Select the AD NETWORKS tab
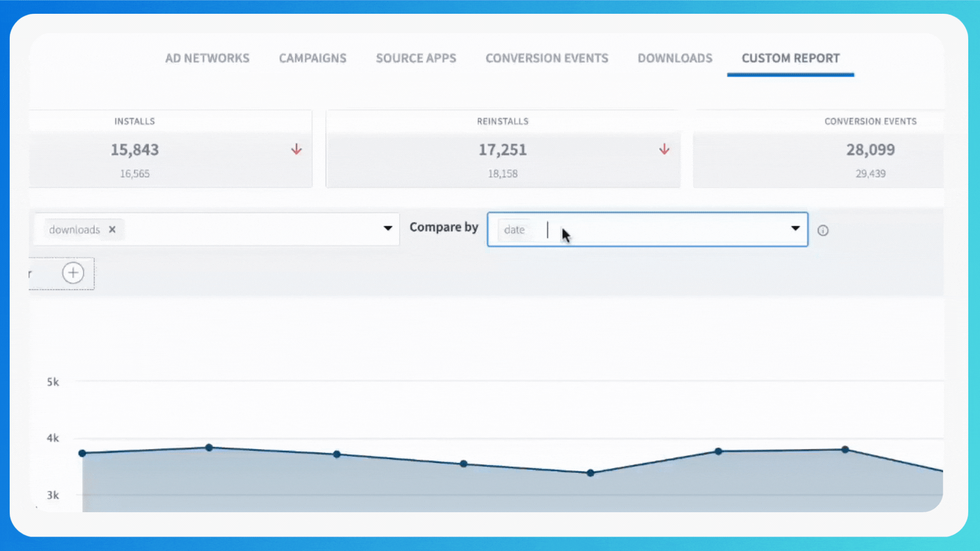Viewport: 980px width, 551px height. coord(207,58)
